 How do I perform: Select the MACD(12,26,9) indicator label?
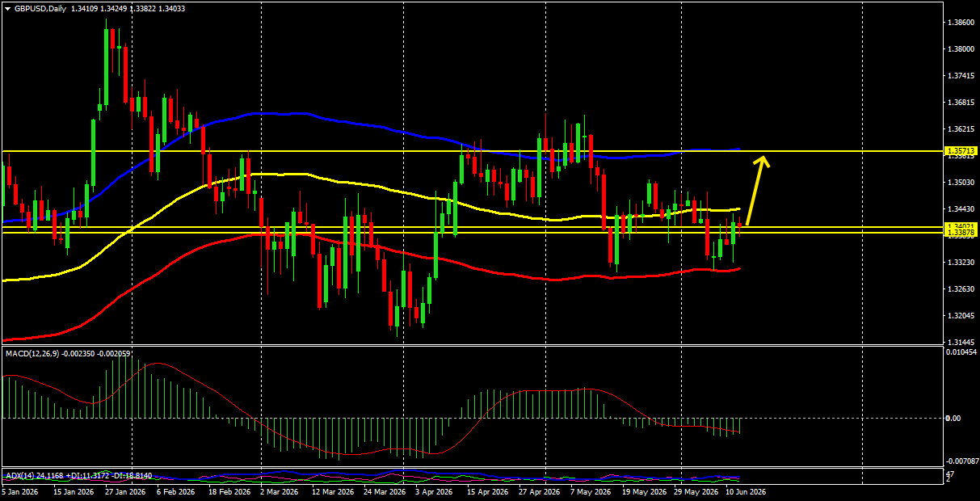pyautogui.click(x=32, y=354)
